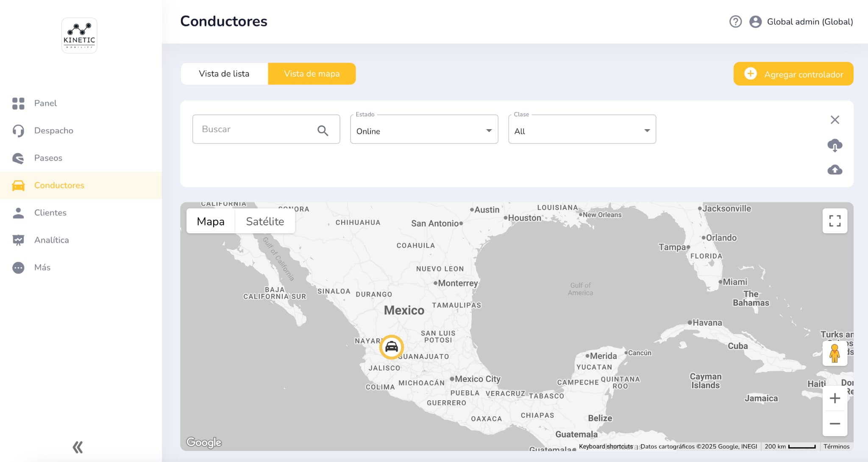Go to Despacho in sidebar
Viewport: 868px width, 462px height.
click(x=53, y=130)
